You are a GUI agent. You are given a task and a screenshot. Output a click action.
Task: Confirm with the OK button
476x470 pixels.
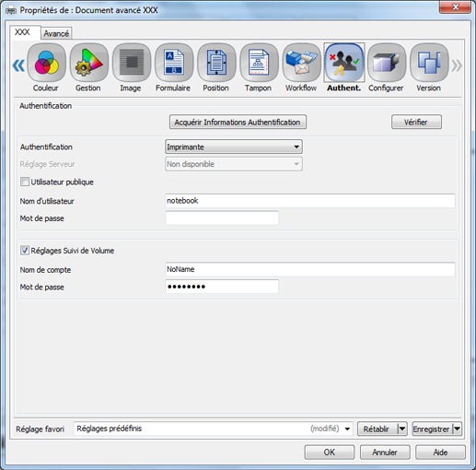(330, 452)
